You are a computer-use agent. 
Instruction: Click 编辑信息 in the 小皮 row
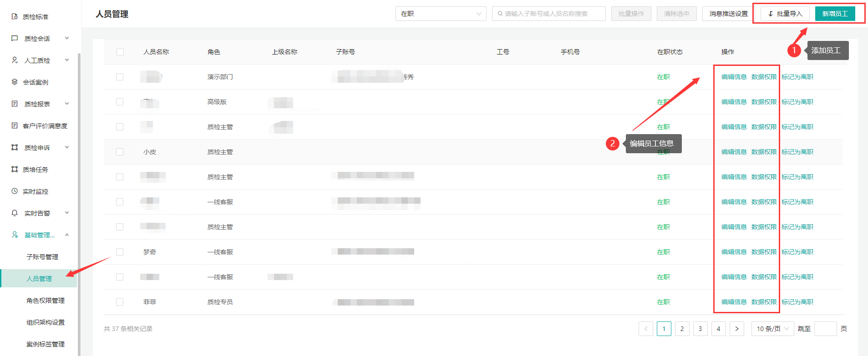(x=734, y=152)
